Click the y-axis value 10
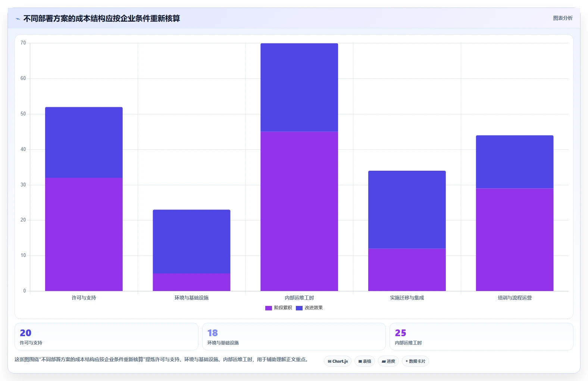Image resolution: width=588 pixels, height=381 pixels. coord(23,255)
